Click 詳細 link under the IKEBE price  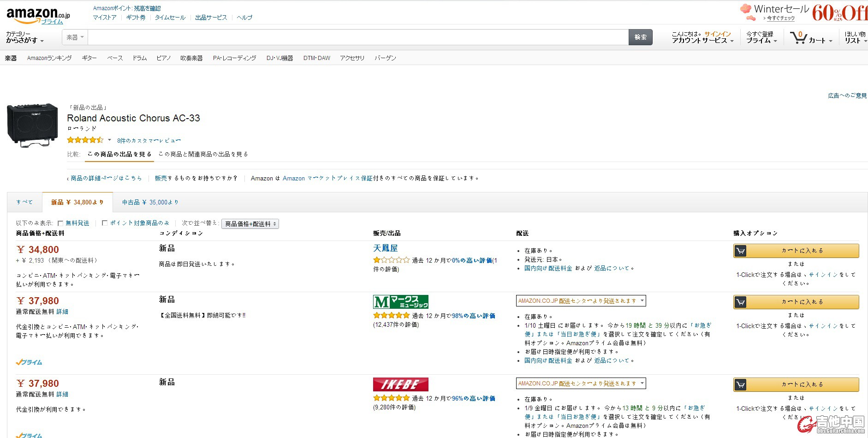pos(62,394)
